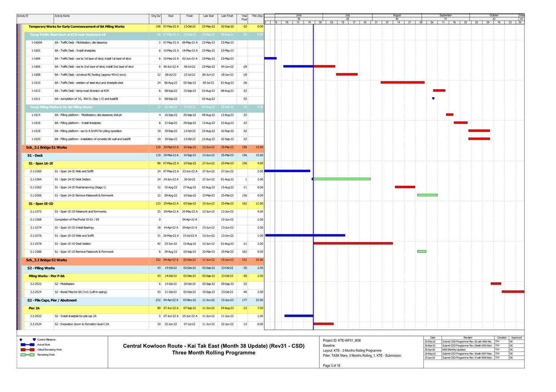This screenshot has width=556, height=392.
Task: Collapse the Sch_3.2 Bridge S2 Works group
Action: point(46,260)
